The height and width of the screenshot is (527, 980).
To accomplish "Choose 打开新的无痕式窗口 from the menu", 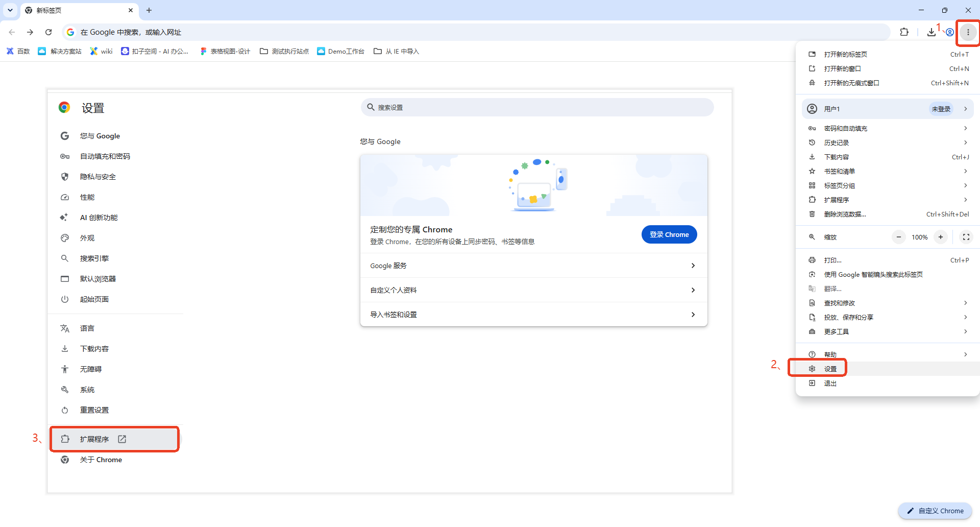I will tap(888, 83).
